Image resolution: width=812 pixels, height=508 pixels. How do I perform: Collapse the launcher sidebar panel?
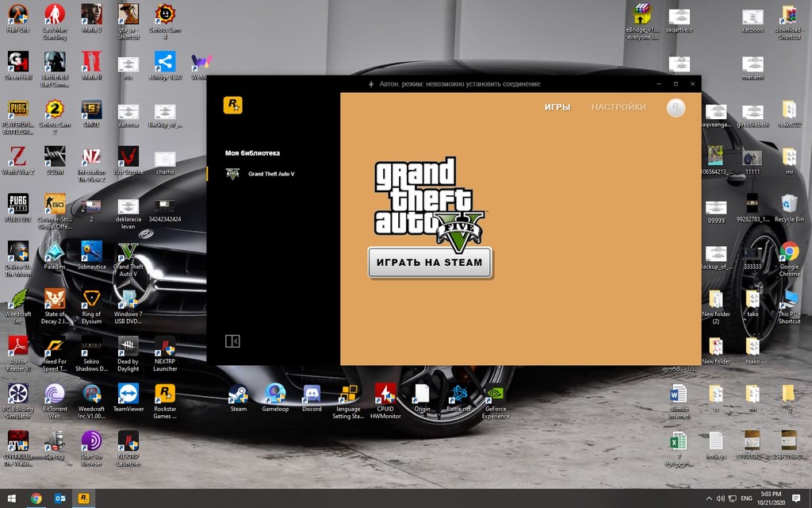point(232,341)
